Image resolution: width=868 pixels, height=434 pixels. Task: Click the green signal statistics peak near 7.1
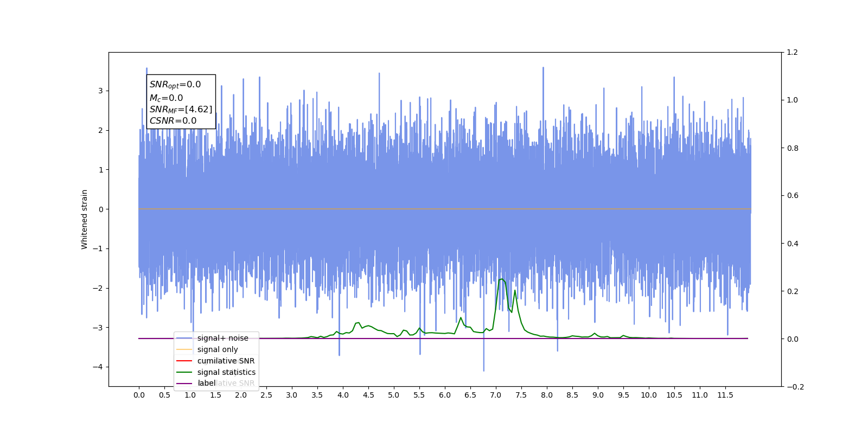tap(501, 279)
